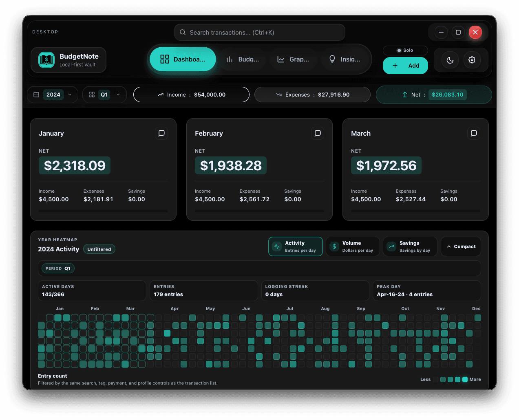The image size is (519, 420).
Task: Minimize the BudgetNote window
Action: [x=441, y=32]
